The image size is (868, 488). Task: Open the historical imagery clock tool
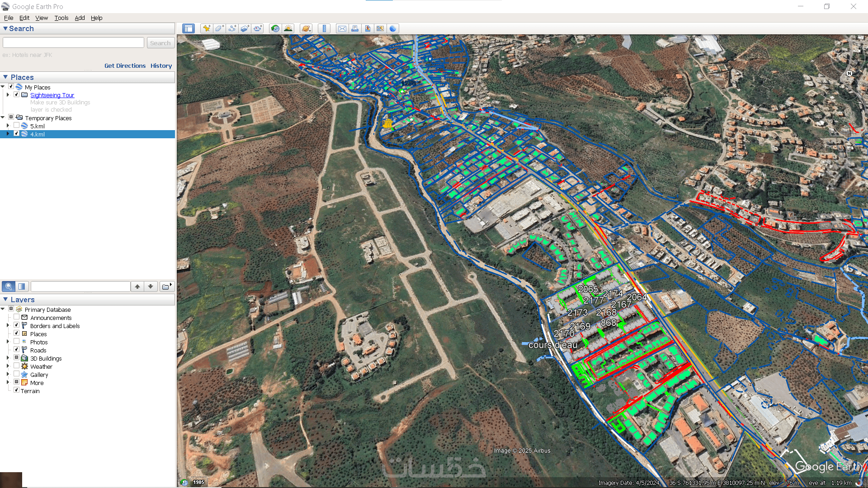tap(275, 28)
